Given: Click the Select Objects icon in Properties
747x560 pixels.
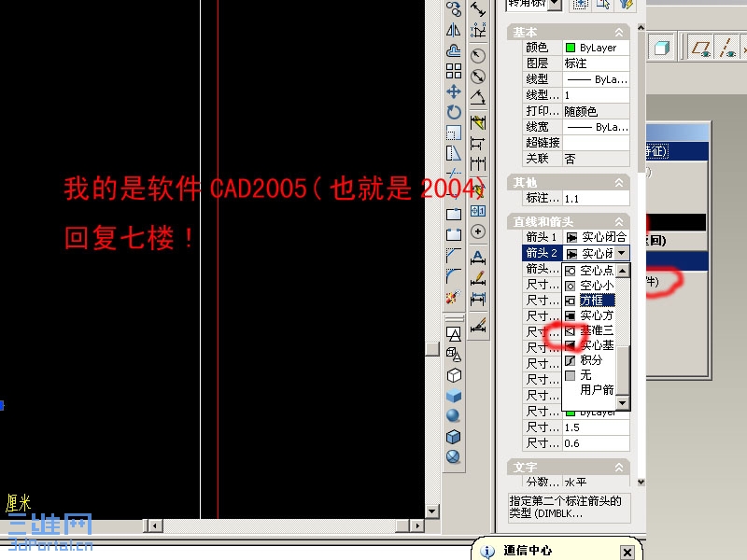Looking at the screenshot, I should [603, 5].
